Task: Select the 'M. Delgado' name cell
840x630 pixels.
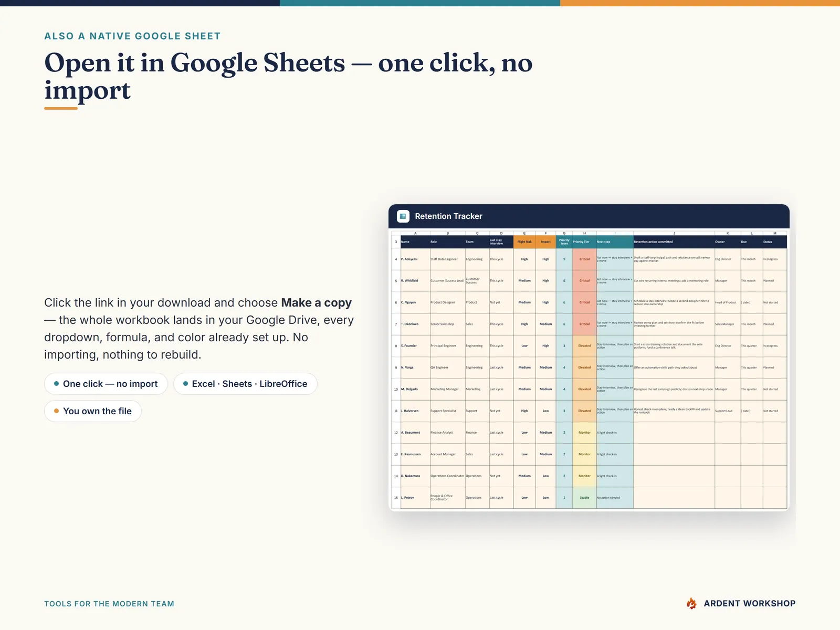Action: [x=415, y=390]
